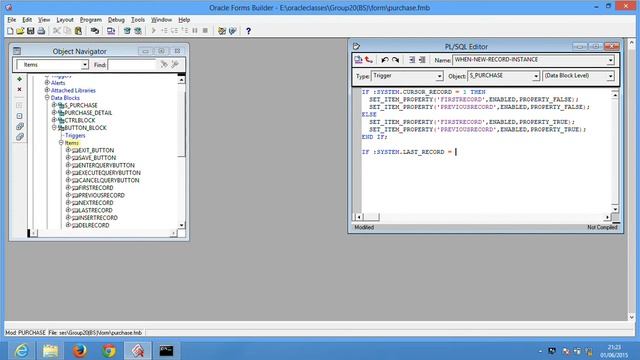
Task: Click the Indent icon in PL/SQL Editor
Action: point(412,60)
